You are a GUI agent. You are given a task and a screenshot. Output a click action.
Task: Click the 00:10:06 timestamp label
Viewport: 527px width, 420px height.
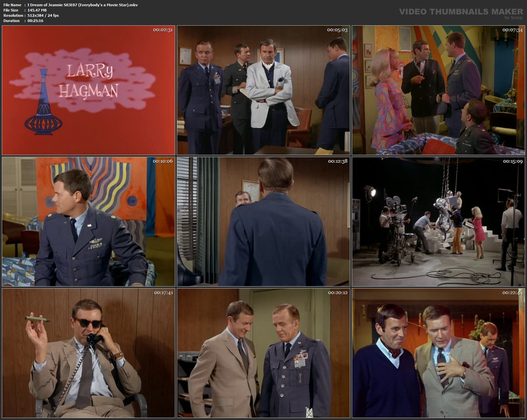pos(163,161)
